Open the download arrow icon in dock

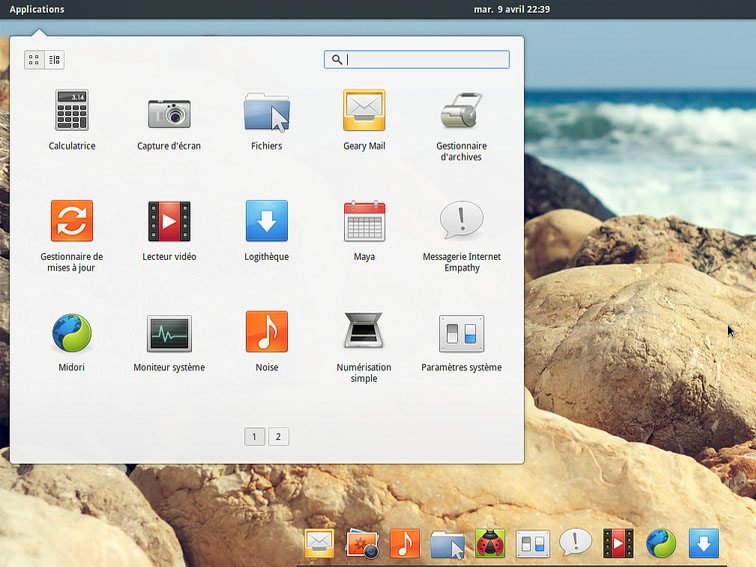(x=703, y=543)
